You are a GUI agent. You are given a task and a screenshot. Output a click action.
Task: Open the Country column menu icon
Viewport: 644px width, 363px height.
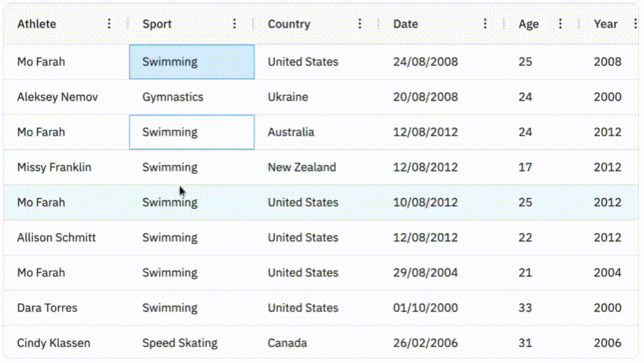tap(360, 24)
